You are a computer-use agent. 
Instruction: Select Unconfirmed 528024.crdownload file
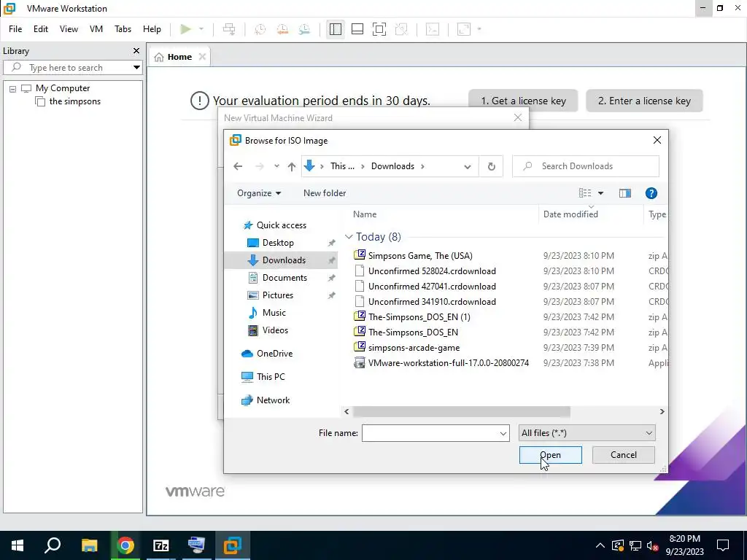(x=432, y=271)
